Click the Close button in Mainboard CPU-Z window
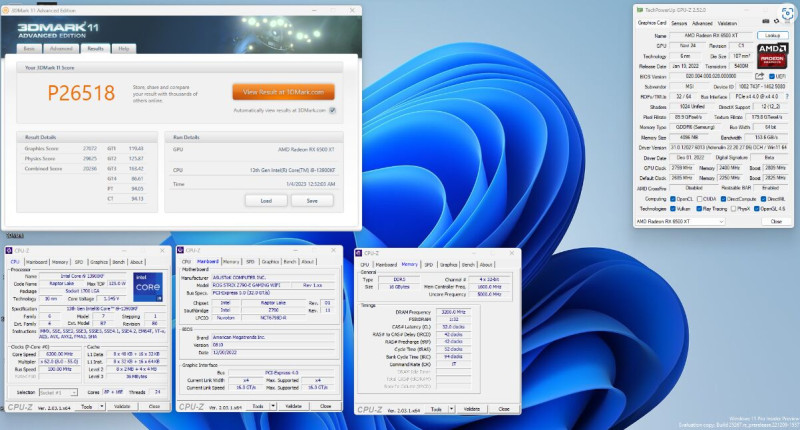 [325, 406]
